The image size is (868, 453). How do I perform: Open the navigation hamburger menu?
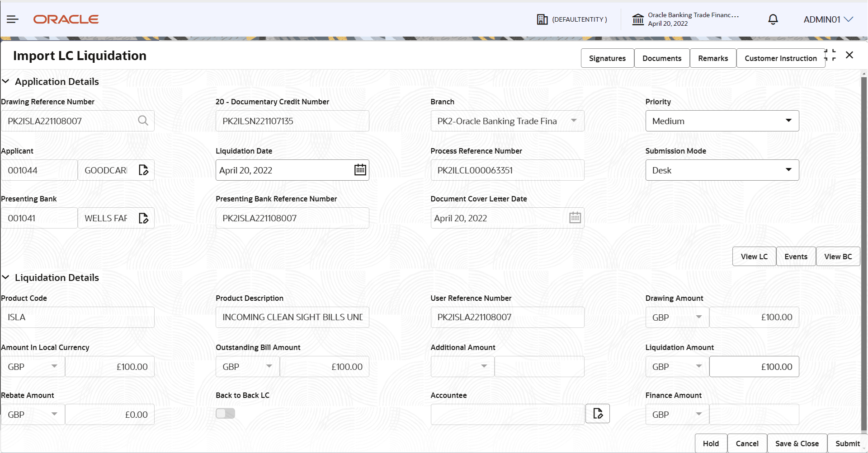[x=12, y=19]
